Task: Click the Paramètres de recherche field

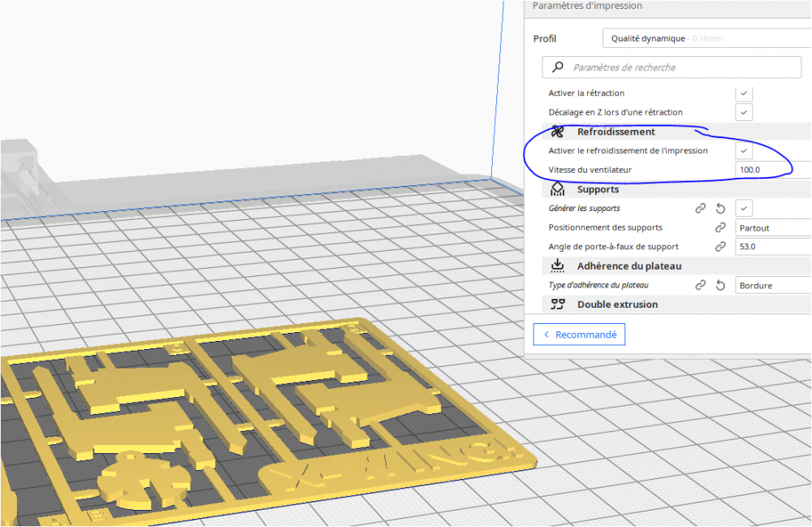Action: (x=672, y=67)
